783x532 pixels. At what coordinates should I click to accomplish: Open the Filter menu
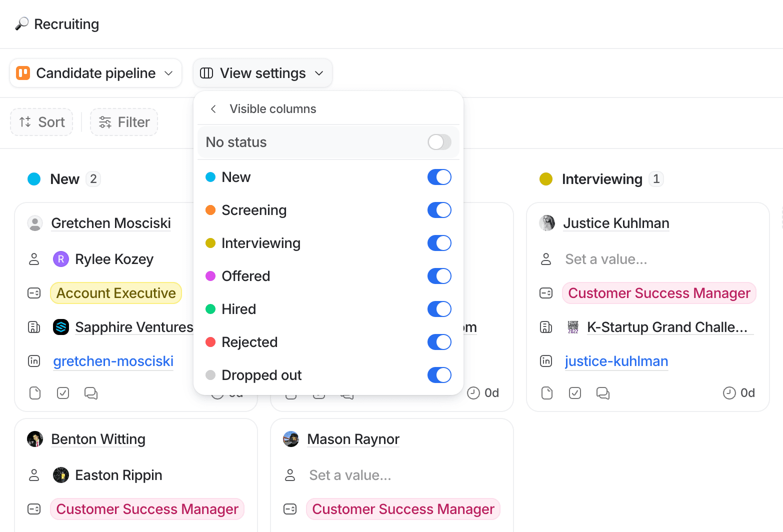(123, 121)
